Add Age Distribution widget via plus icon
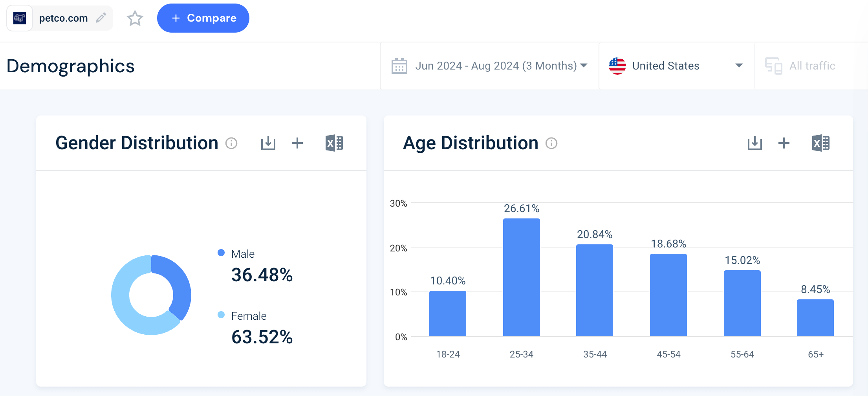 [784, 143]
